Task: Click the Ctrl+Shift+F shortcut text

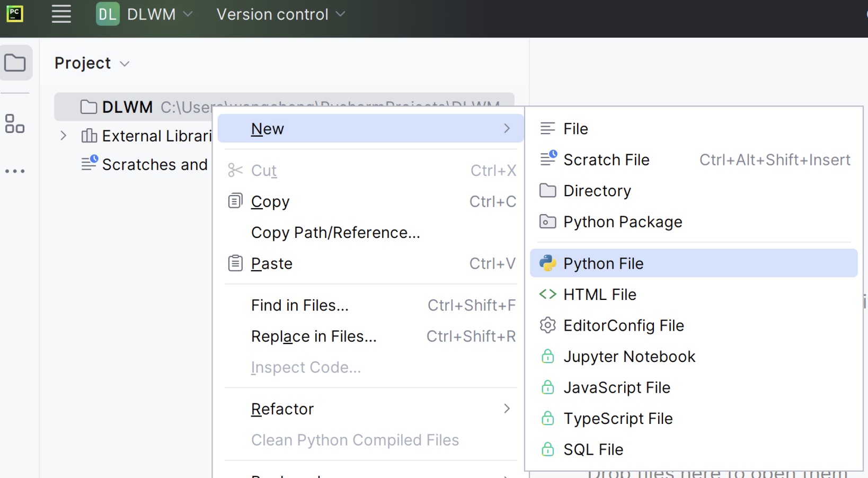Action: tap(472, 305)
